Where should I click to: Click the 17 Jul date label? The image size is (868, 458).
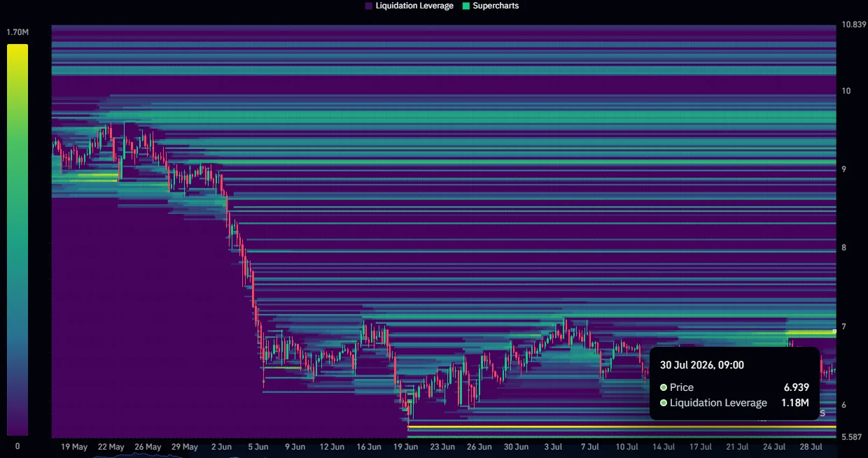tap(701, 446)
